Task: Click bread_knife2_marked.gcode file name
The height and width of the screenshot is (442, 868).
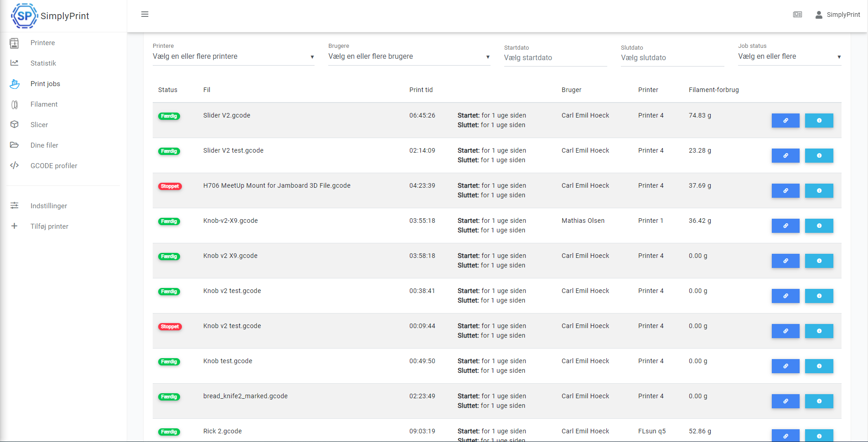Action: (245, 396)
